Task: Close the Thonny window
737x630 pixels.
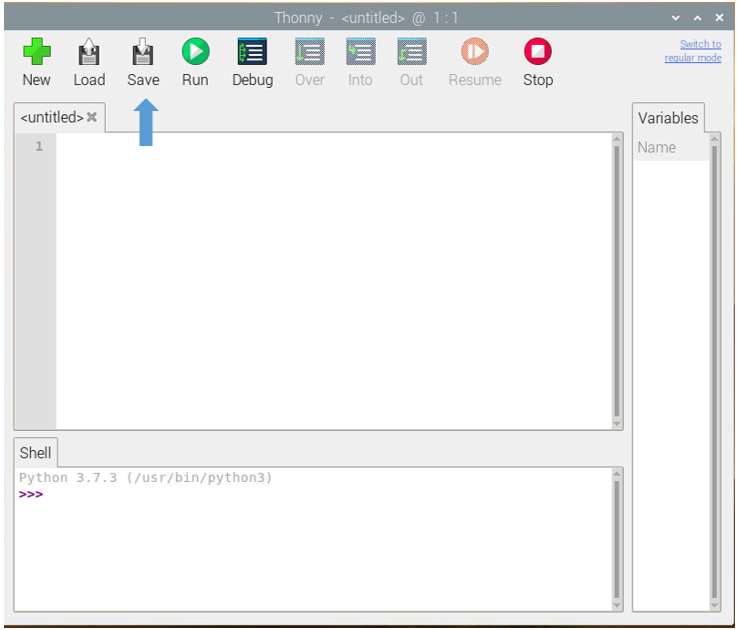Action: pyautogui.click(x=719, y=18)
